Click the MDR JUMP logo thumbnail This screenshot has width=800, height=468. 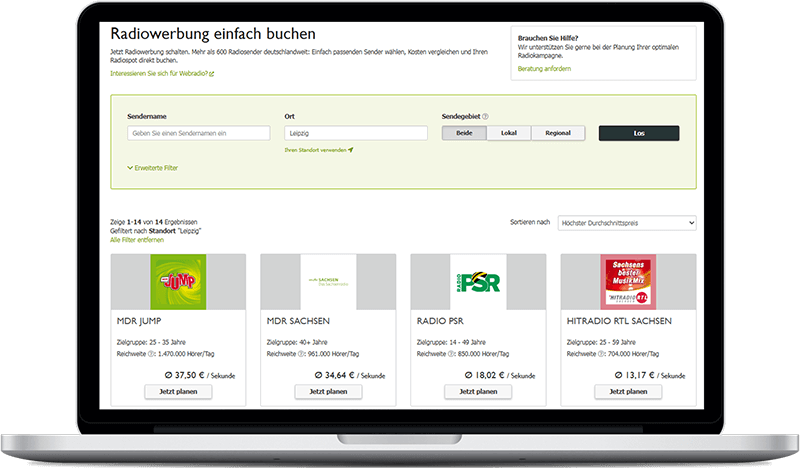178,282
